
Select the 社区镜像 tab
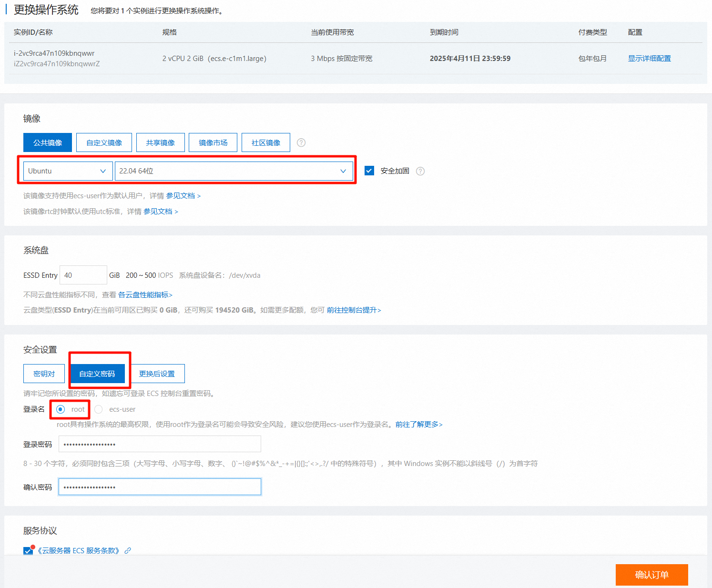tap(266, 142)
